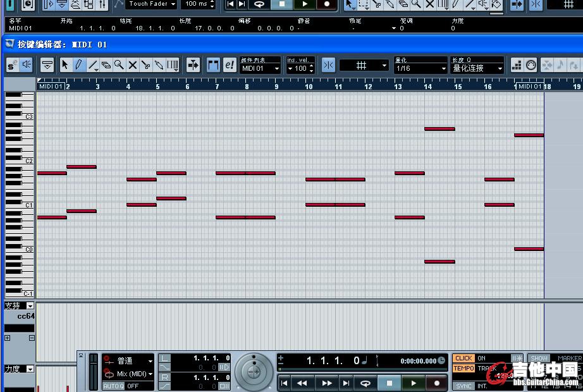Select the Mute X tool in Key Editor

tap(132, 65)
